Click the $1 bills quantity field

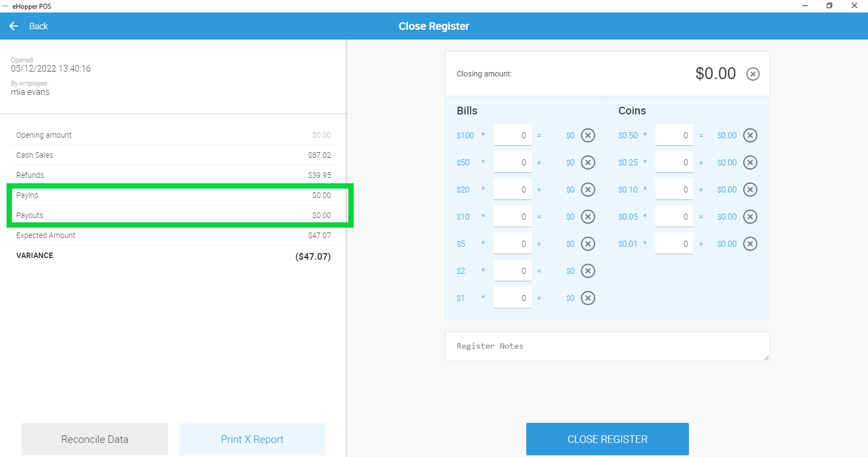[513, 298]
